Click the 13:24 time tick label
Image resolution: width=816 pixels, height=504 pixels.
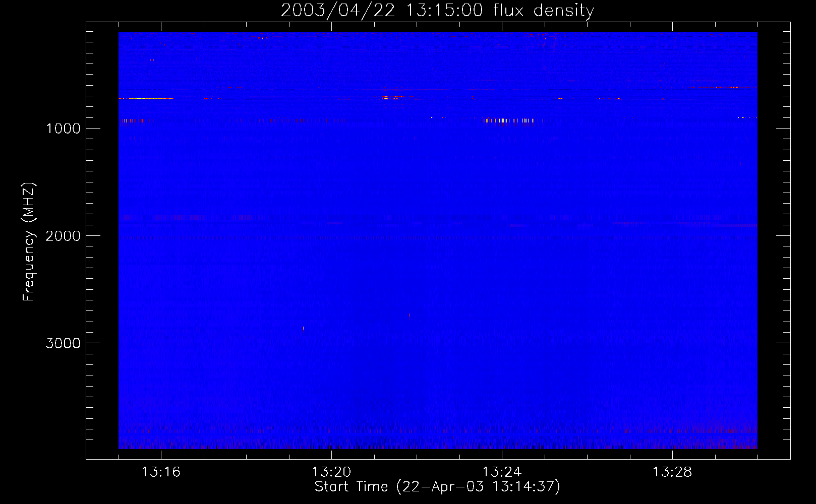click(x=502, y=472)
